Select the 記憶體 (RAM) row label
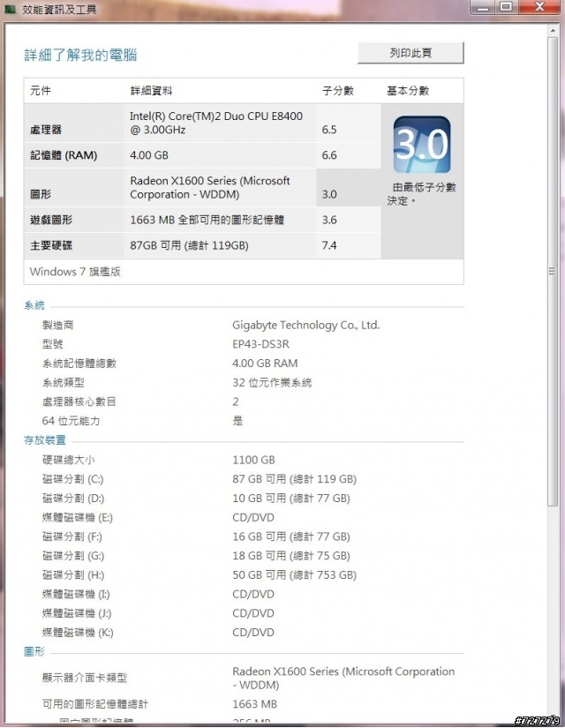 [64, 155]
